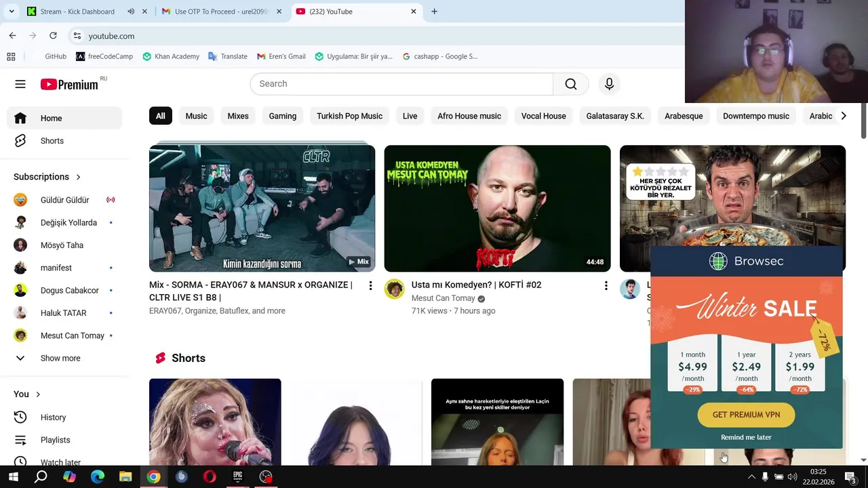Click the YouTube Premium logo
Screen dimensions: 868x488
pyautogui.click(x=69, y=84)
